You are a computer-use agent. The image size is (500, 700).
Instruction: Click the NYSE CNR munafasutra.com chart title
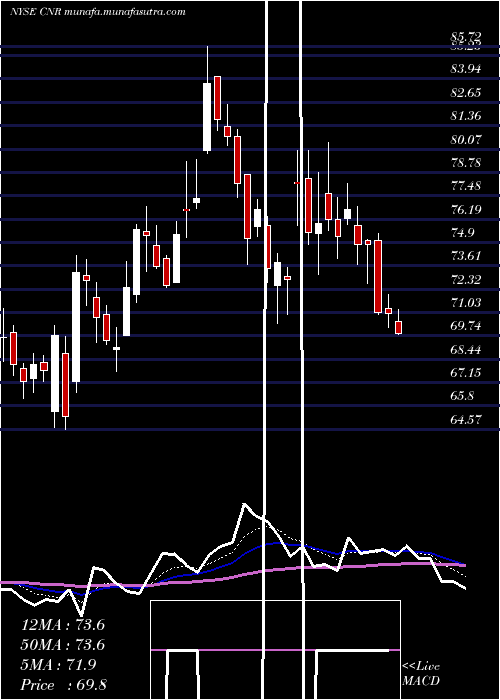coord(97,12)
